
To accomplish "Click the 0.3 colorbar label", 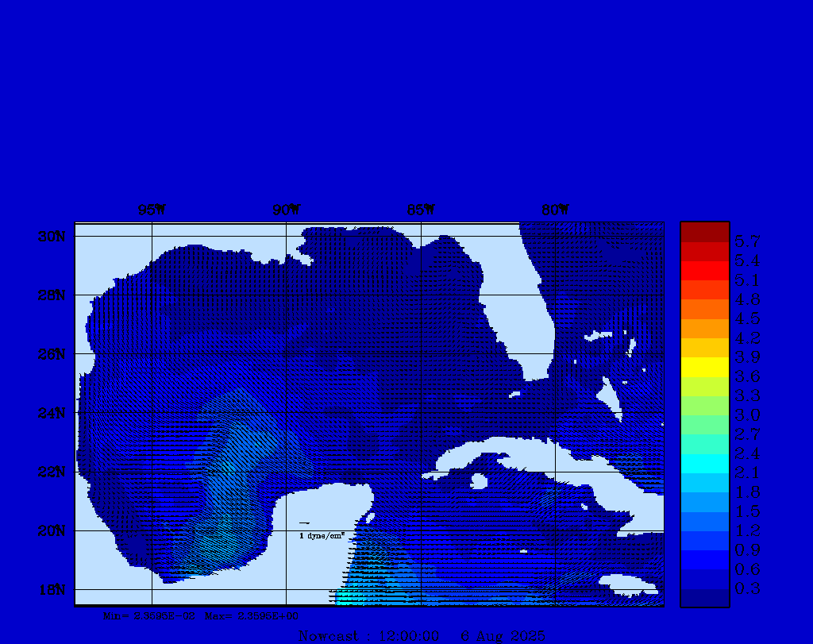I will pyautogui.click(x=747, y=588).
